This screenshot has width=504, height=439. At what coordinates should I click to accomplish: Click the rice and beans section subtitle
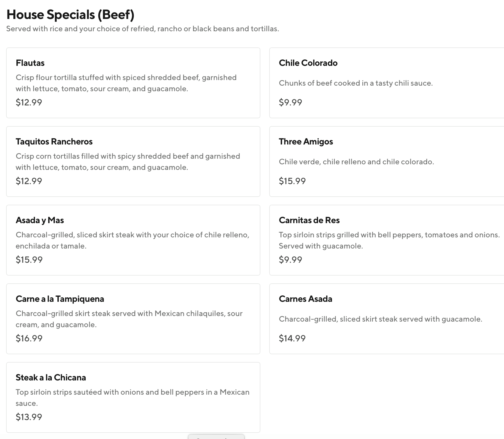pyautogui.click(x=142, y=29)
